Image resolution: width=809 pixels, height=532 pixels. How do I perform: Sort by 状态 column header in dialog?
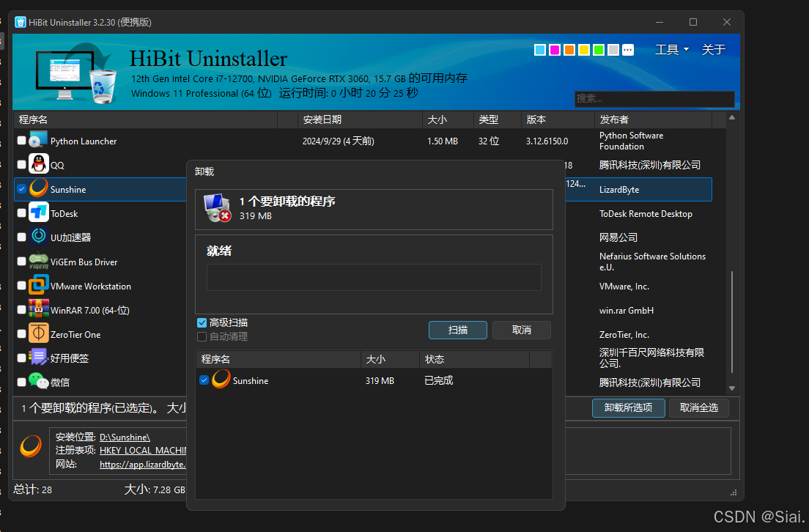click(x=474, y=359)
